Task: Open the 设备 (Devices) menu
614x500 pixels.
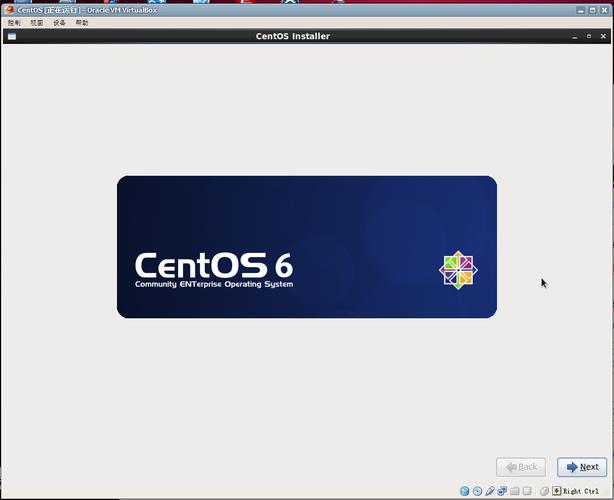Action: (60, 22)
